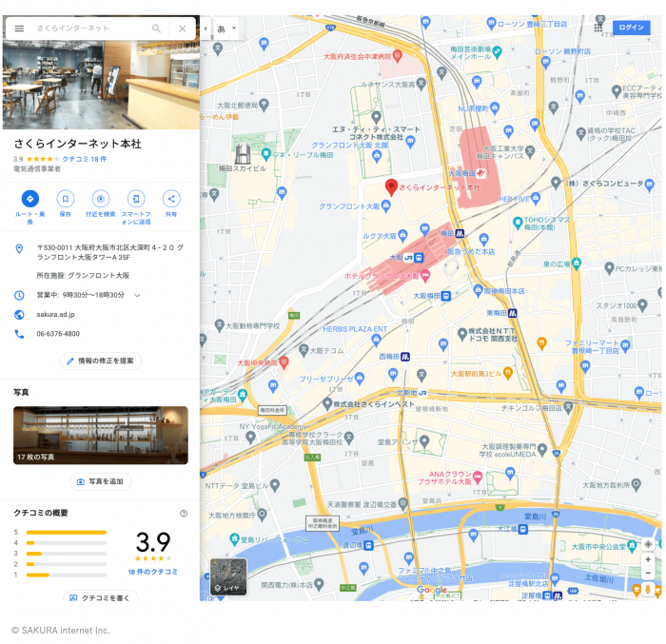Click the クチコミの概要 help icon

point(184,513)
